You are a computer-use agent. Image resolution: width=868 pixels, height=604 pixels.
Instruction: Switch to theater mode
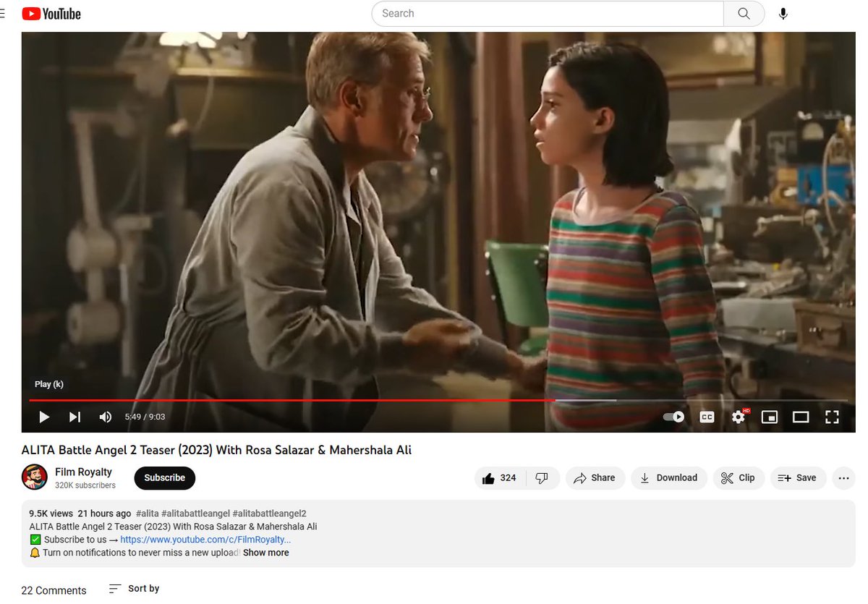click(801, 417)
